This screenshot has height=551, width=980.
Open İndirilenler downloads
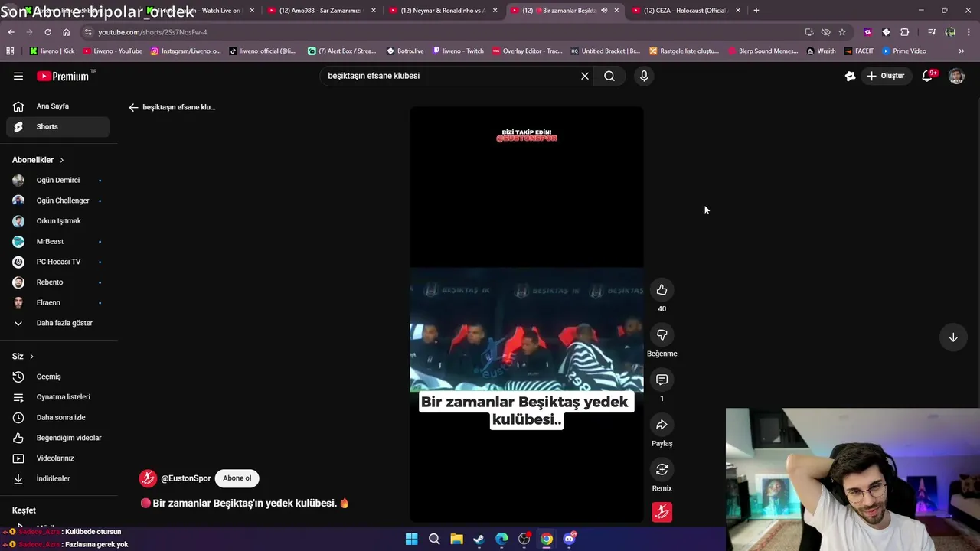tap(58, 478)
